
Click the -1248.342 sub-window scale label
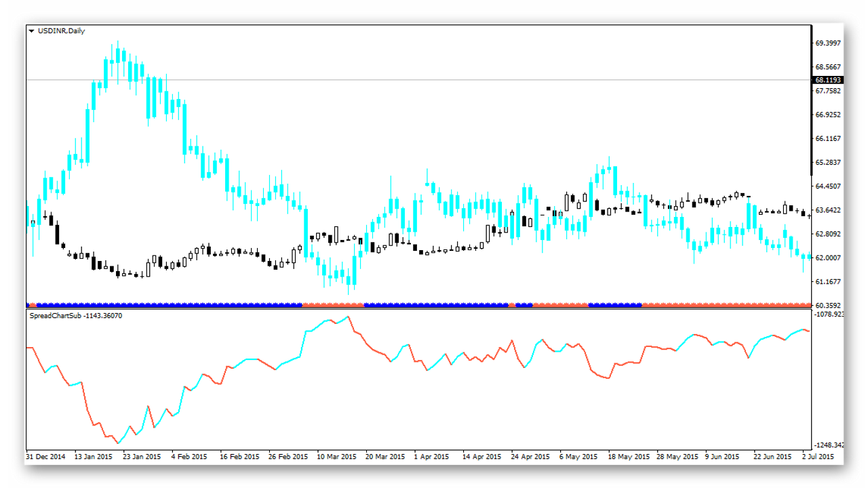(829, 445)
